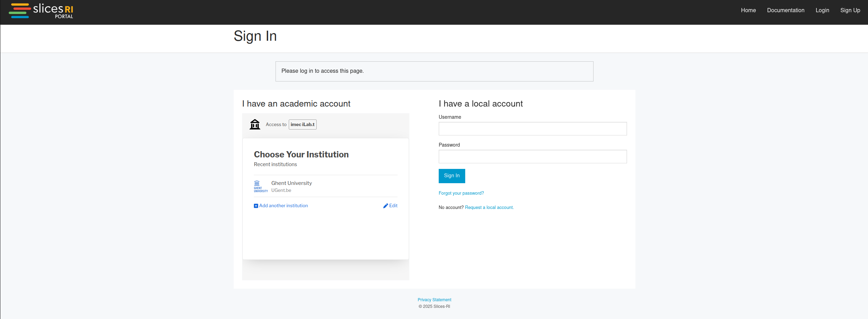Click the Slices RI portal logo

click(x=40, y=10)
